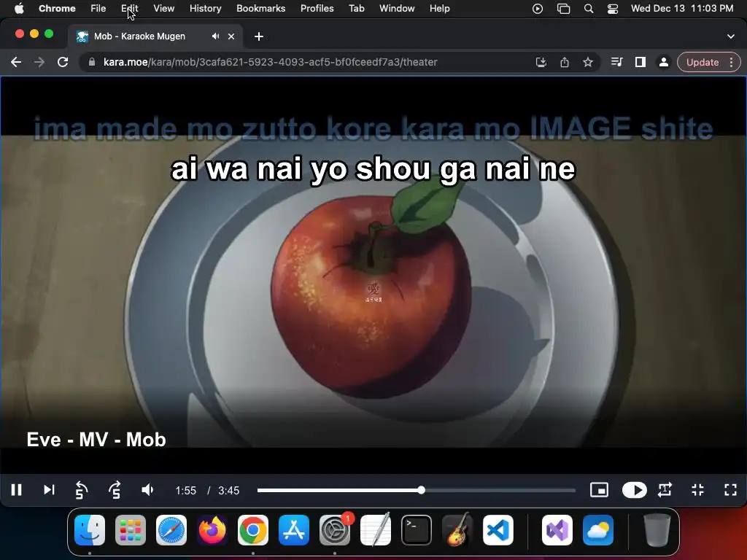747x560 pixels.
Task: Open the File menu
Action: 98,9
